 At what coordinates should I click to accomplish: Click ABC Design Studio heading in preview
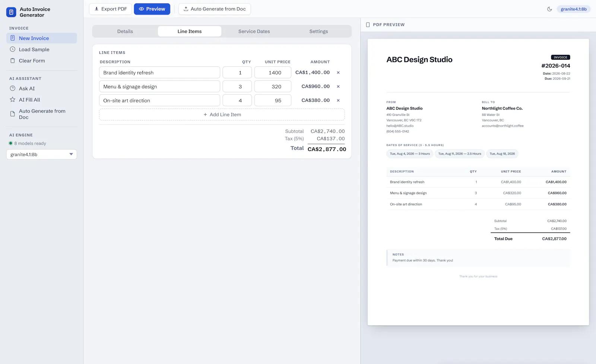click(419, 60)
